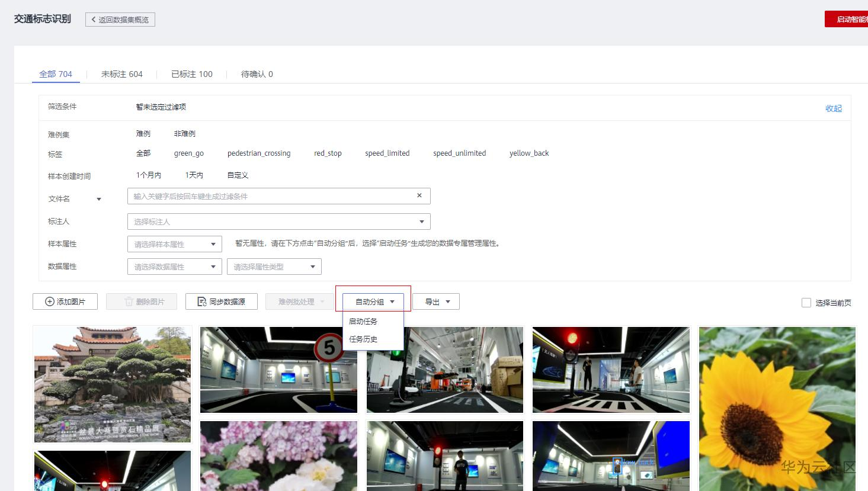Collapse filters via the 收起 link
This screenshot has width=868, height=491.
click(833, 108)
